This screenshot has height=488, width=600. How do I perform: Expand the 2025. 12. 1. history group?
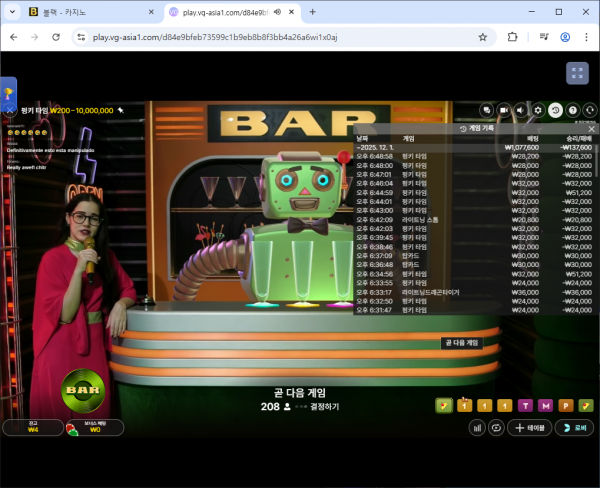click(x=380, y=147)
